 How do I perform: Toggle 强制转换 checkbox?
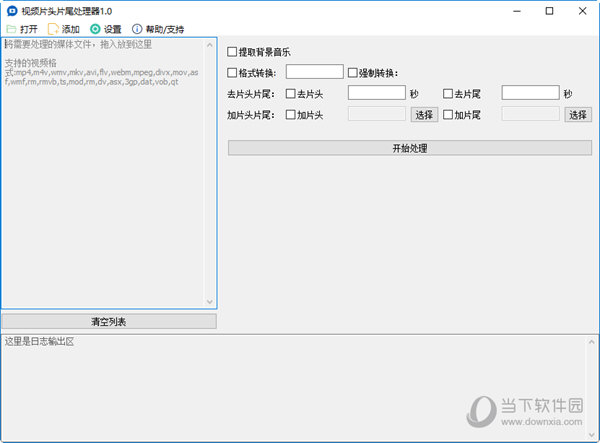(x=352, y=73)
